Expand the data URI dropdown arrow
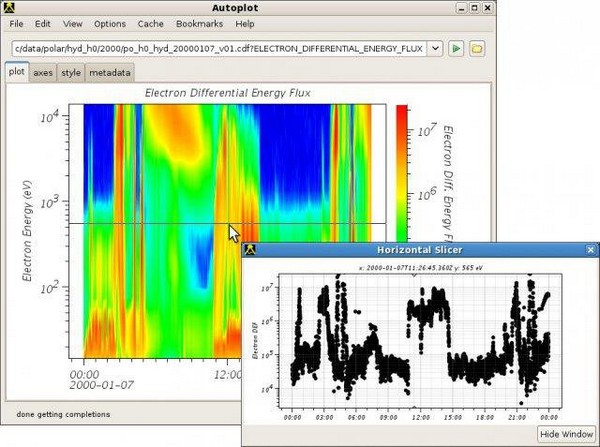The width and height of the screenshot is (600, 447). point(435,48)
